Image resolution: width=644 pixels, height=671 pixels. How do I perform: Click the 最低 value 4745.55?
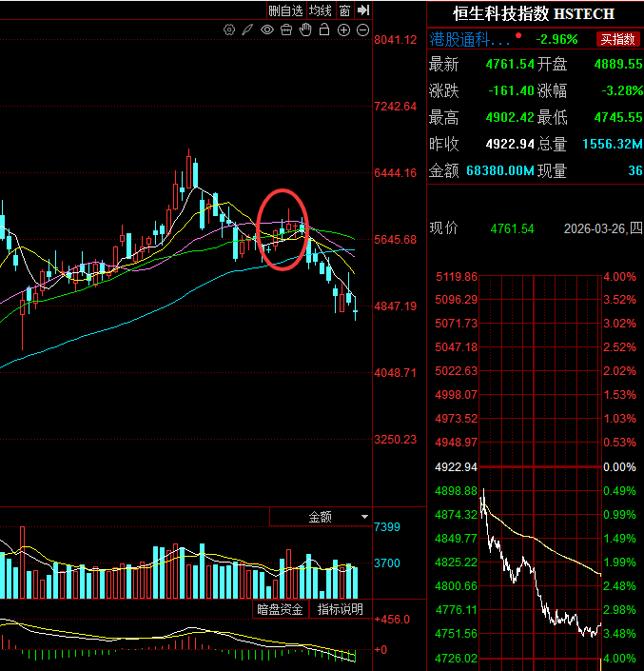618,117
